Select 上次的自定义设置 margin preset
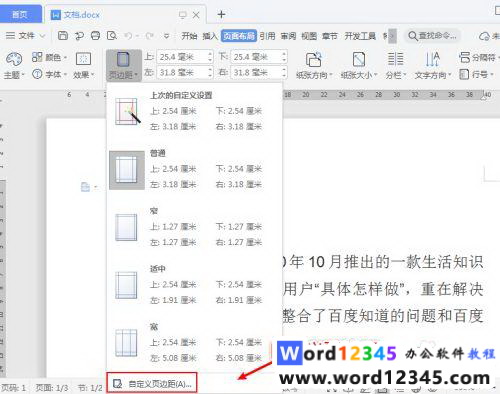Image resolution: width=500 pixels, height=394 pixels. [x=193, y=111]
